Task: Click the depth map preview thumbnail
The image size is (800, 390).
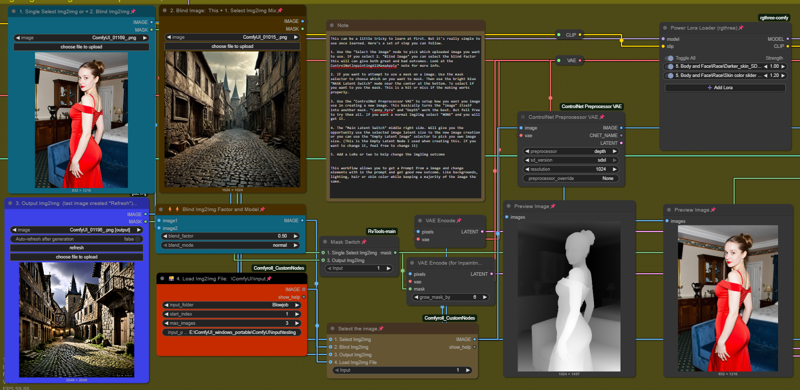Action: 569,297
